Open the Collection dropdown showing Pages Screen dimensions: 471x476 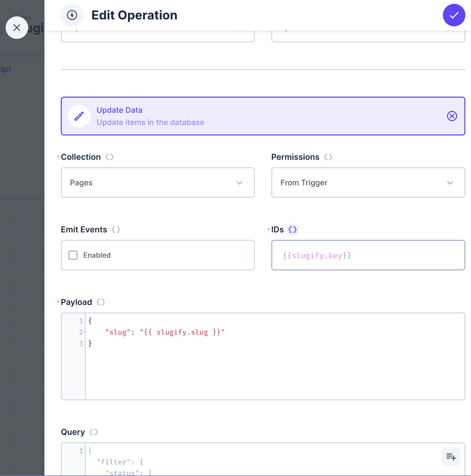tap(157, 183)
